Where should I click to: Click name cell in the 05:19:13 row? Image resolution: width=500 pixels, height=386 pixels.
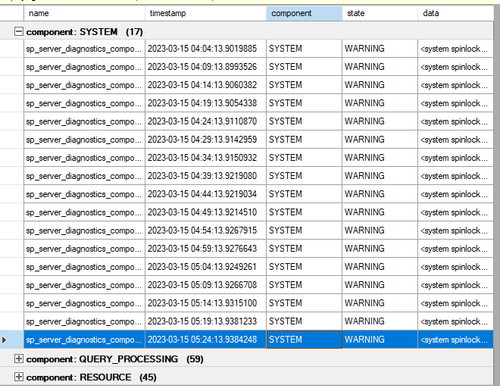pos(85,321)
